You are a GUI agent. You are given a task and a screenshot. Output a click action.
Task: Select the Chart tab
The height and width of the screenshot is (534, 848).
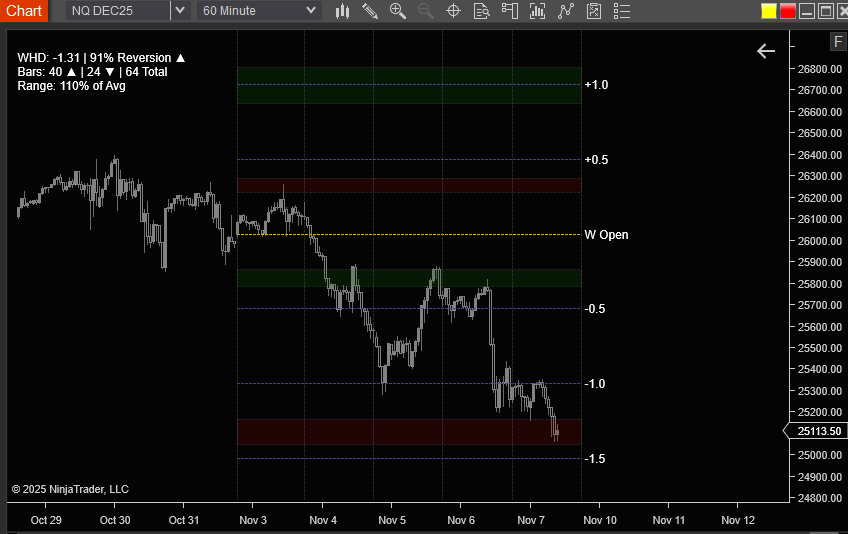24,11
